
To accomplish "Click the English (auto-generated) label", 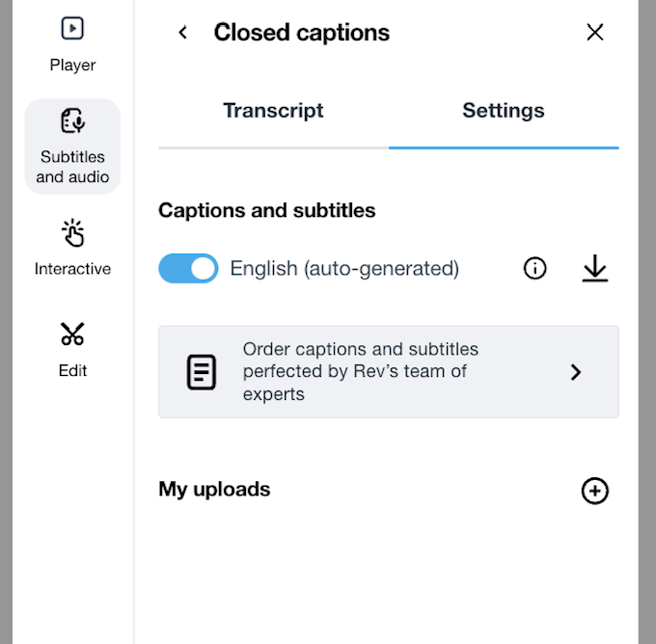I will (x=344, y=269).
